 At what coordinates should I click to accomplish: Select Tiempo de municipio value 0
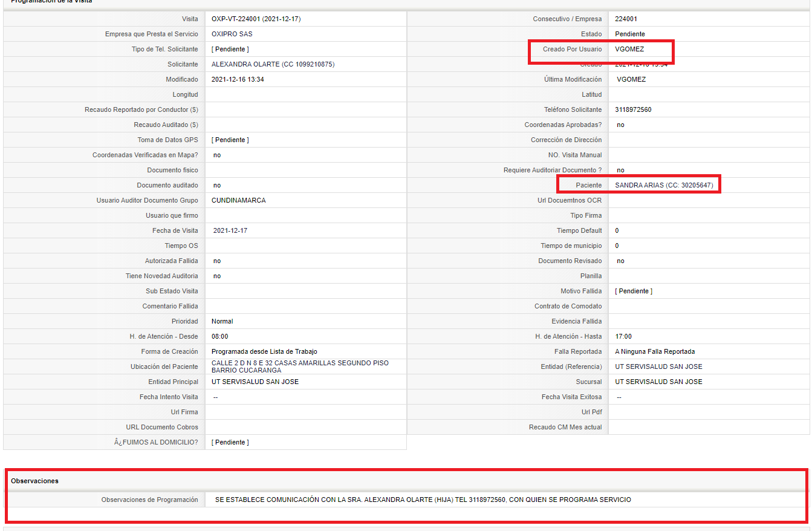[617, 246]
